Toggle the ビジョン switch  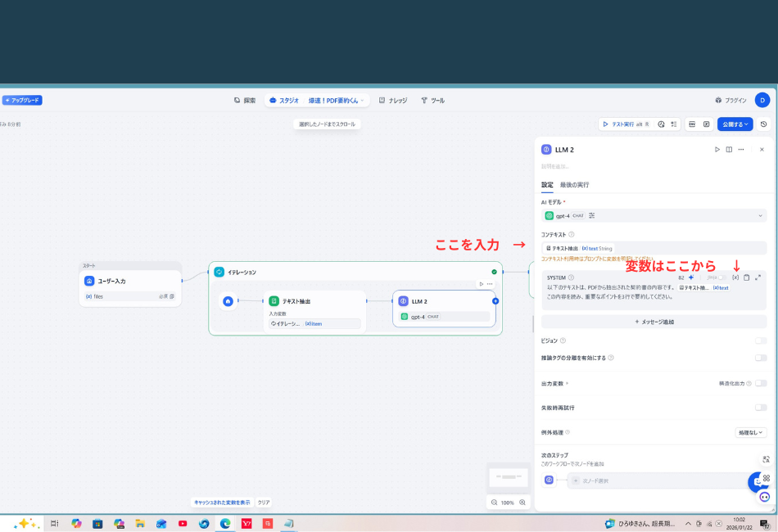coord(761,340)
